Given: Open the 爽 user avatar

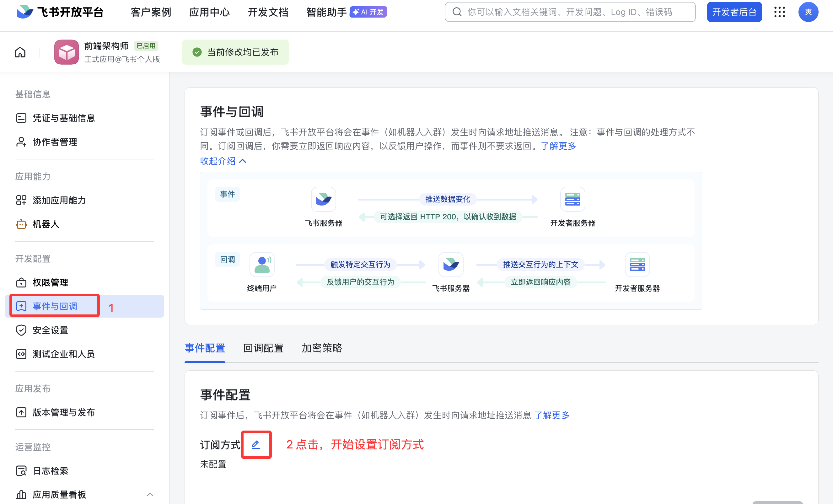Looking at the screenshot, I should 808,12.
